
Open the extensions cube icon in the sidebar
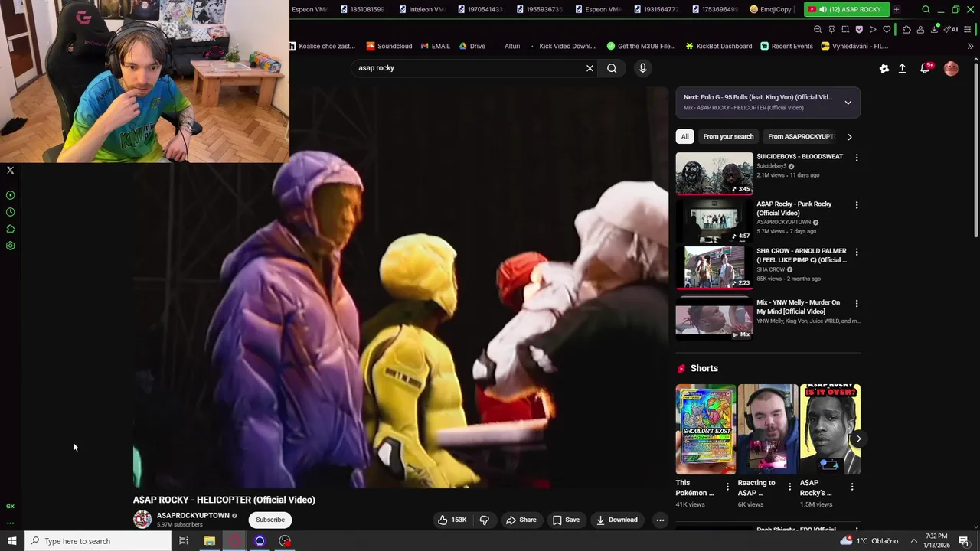[11, 229]
